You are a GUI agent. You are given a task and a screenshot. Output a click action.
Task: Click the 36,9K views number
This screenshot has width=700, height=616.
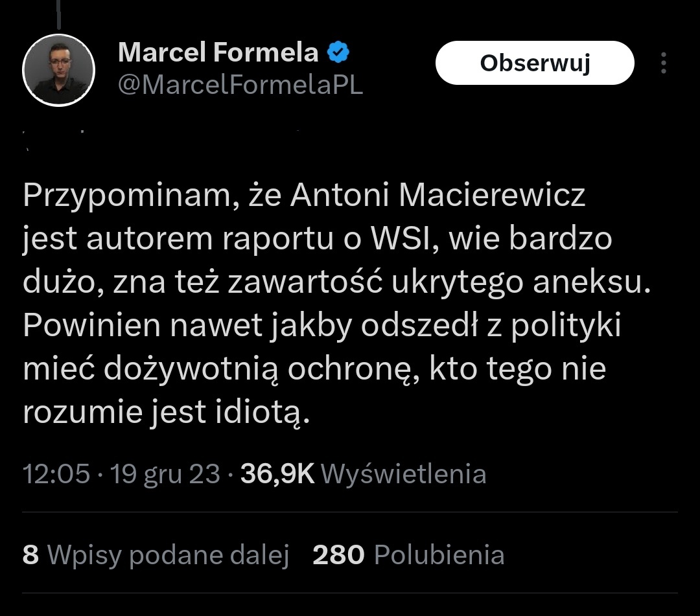[277, 474]
